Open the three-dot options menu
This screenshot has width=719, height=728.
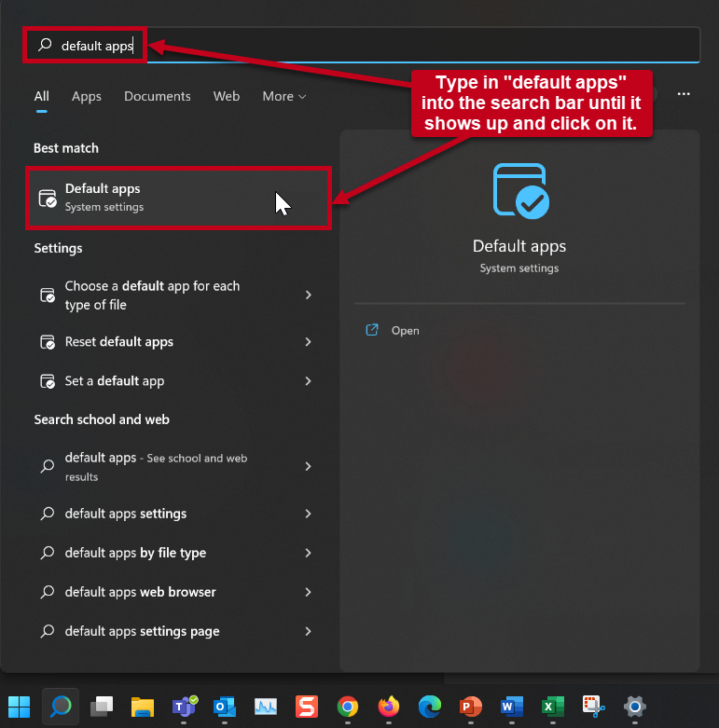[684, 94]
